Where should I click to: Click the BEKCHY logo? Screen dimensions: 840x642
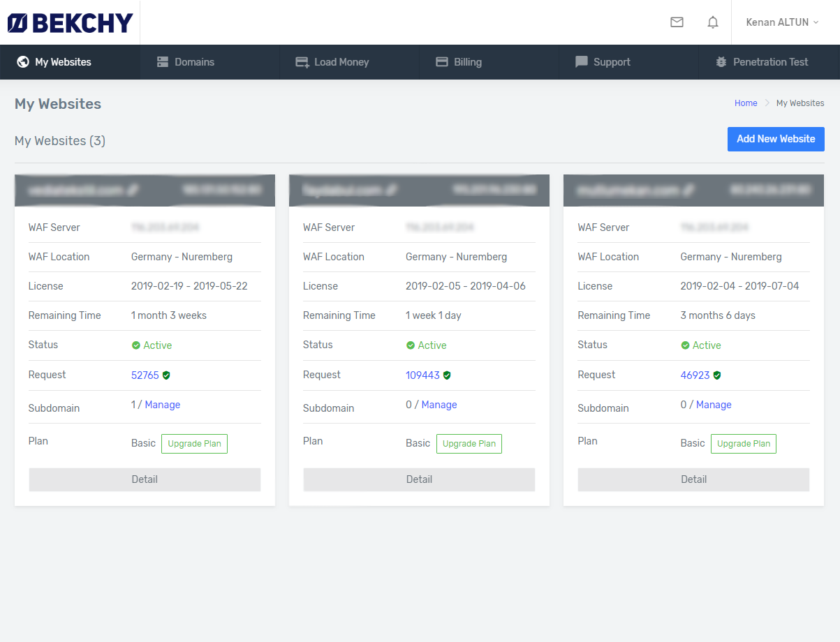[70, 23]
